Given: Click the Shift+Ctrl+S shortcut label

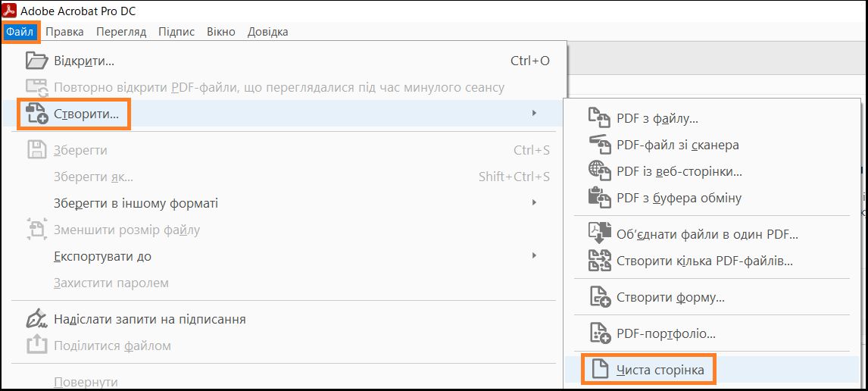Looking at the screenshot, I should [514, 177].
